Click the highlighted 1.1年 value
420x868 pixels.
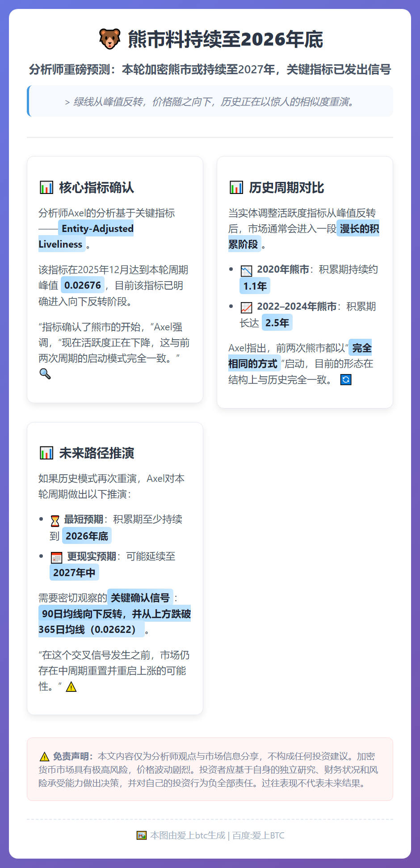255,286
